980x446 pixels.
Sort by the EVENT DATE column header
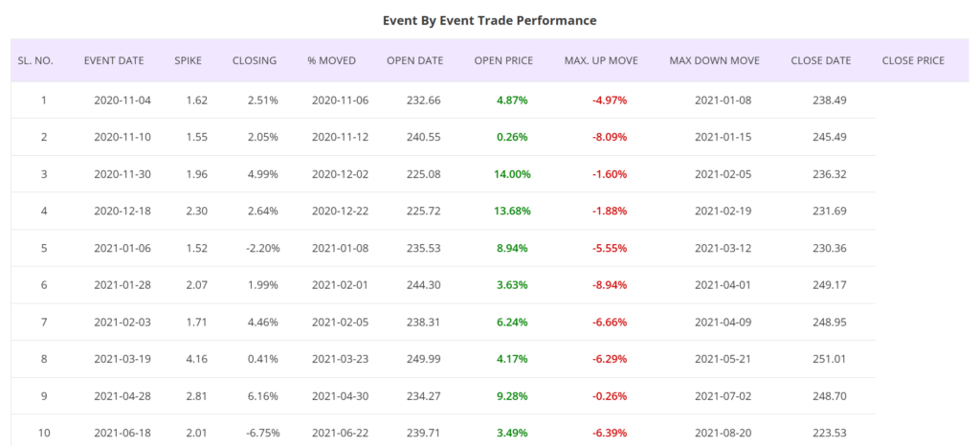[x=114, y=60]
